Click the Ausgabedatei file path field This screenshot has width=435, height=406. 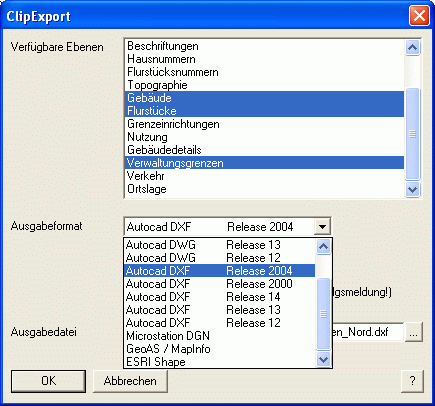pos(368,332)
